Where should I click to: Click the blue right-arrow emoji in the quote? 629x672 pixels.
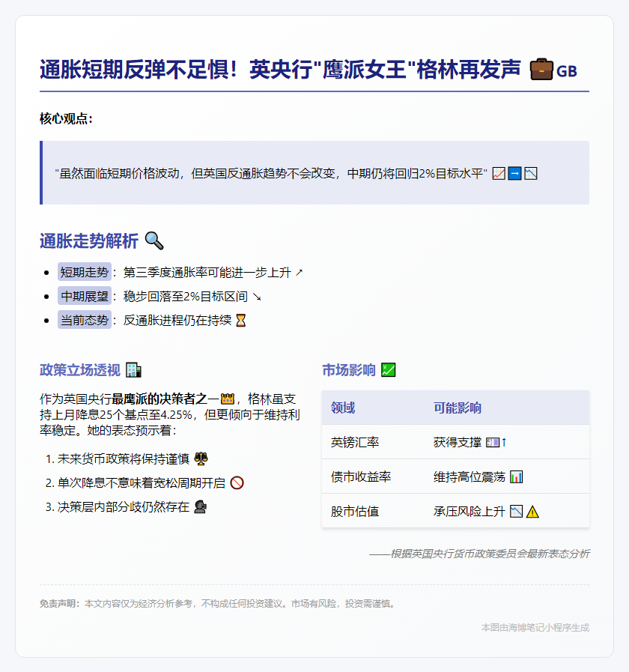[x=514, y=174]
